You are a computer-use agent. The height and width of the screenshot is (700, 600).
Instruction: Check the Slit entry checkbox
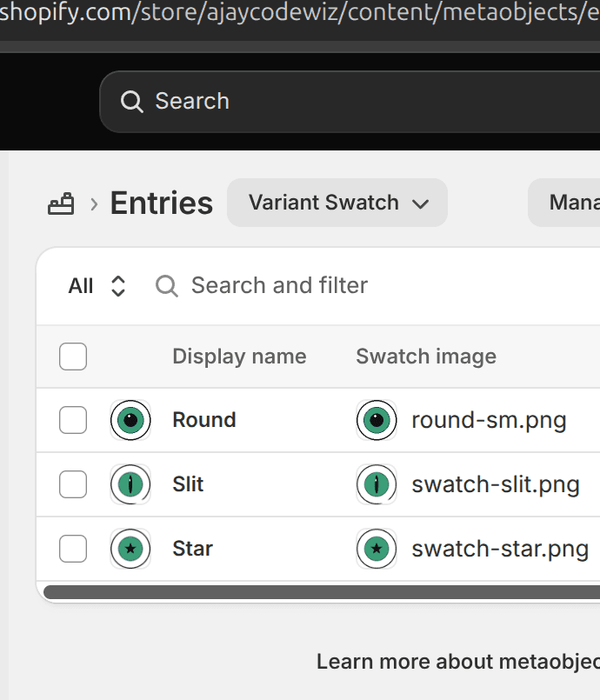(x=73, y=484)
